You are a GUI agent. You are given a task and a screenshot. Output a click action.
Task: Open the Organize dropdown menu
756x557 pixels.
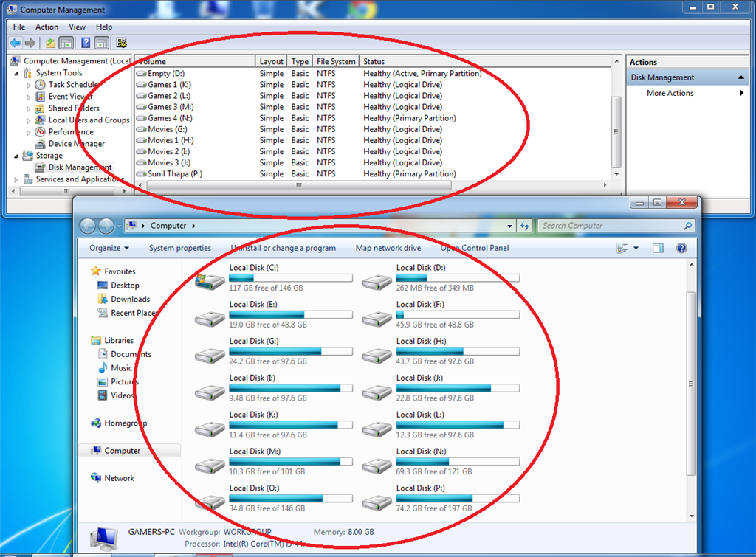108,248
